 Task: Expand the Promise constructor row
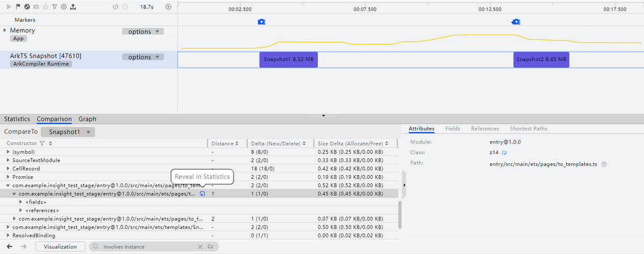pos(8,177)
